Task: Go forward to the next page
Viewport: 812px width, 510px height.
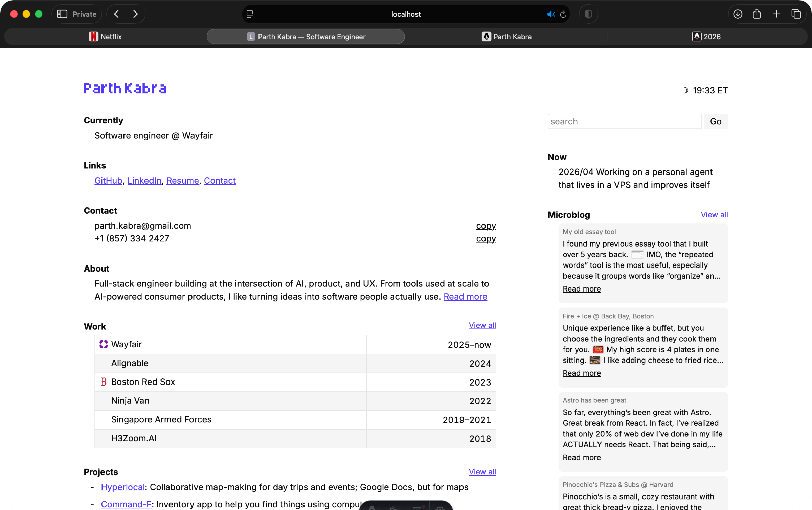Action: [x=135, y=14]
